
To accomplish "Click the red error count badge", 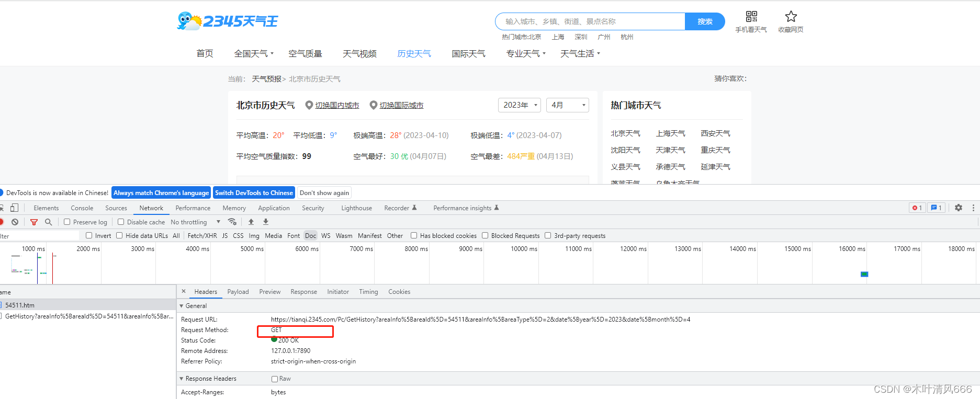I will [x=917, y=208].
